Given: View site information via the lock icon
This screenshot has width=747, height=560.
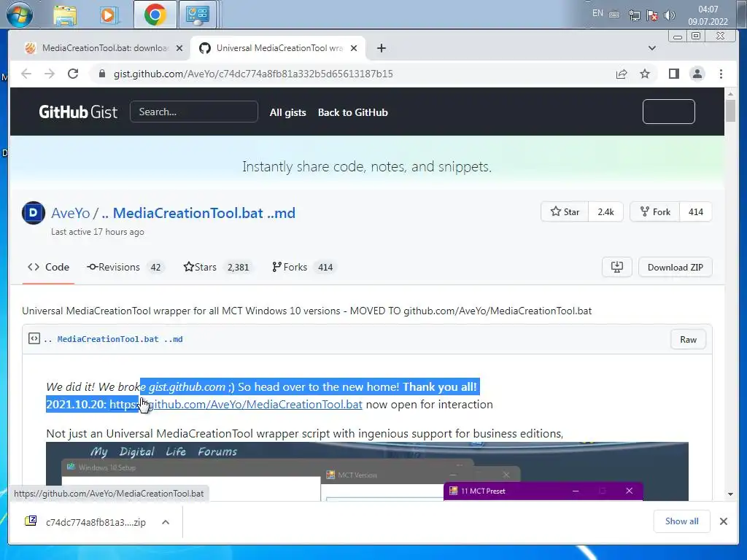Looking at the screenshot, I should click(101, 74).
